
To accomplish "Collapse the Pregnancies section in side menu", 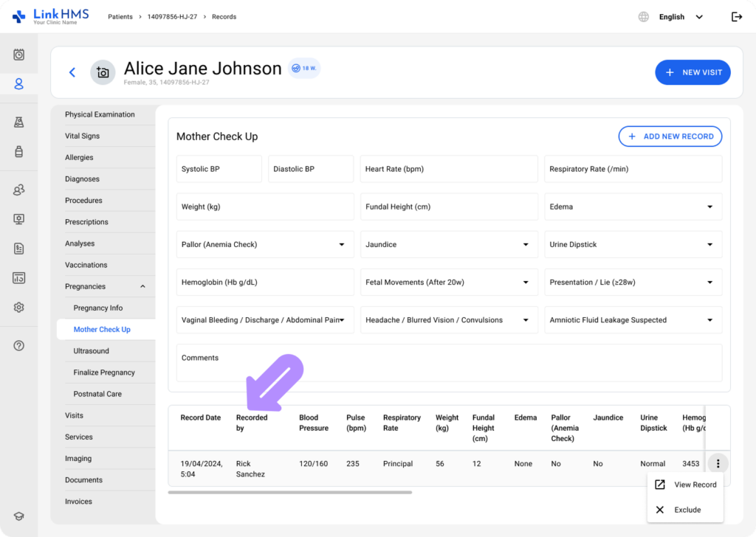I will tap(142, 287).
